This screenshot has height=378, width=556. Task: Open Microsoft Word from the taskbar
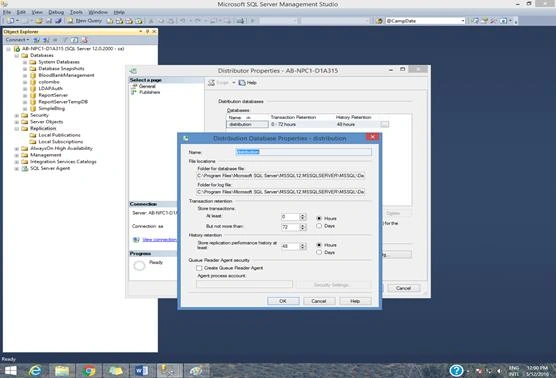[x=141, y=371]
